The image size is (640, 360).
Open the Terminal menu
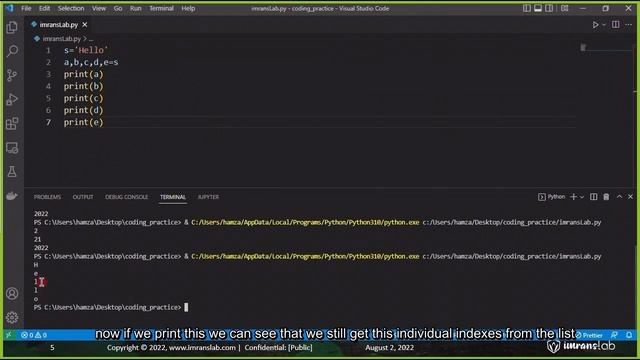161,8
